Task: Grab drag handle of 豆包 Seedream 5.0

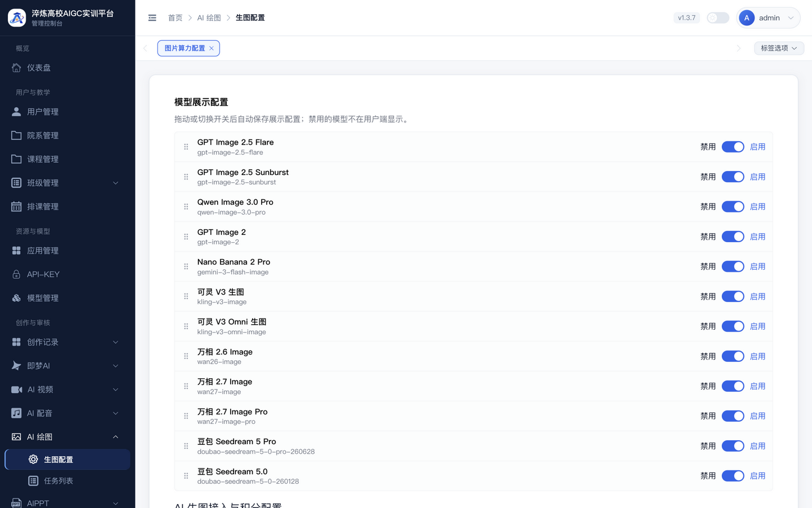Action: [x=186, y=476]
